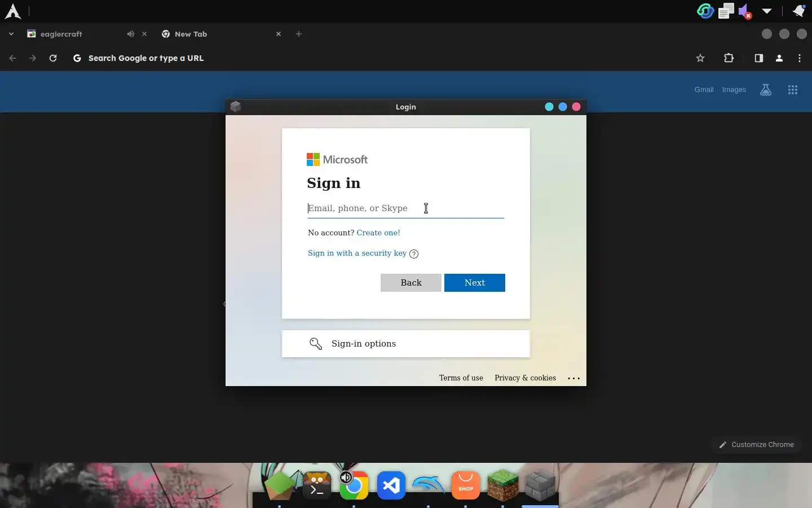
Task: Click the Arch Linux logo menu
Action: click(x=12, y=11)
